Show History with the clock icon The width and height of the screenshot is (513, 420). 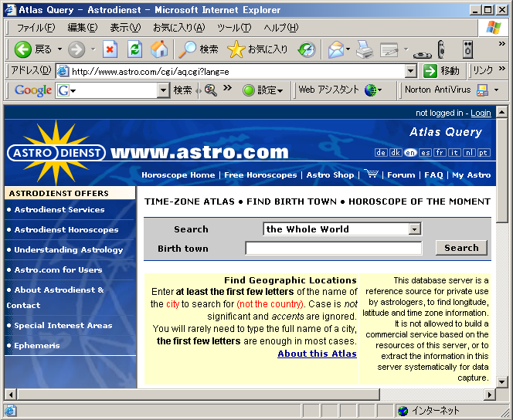(x=307, y=49)
